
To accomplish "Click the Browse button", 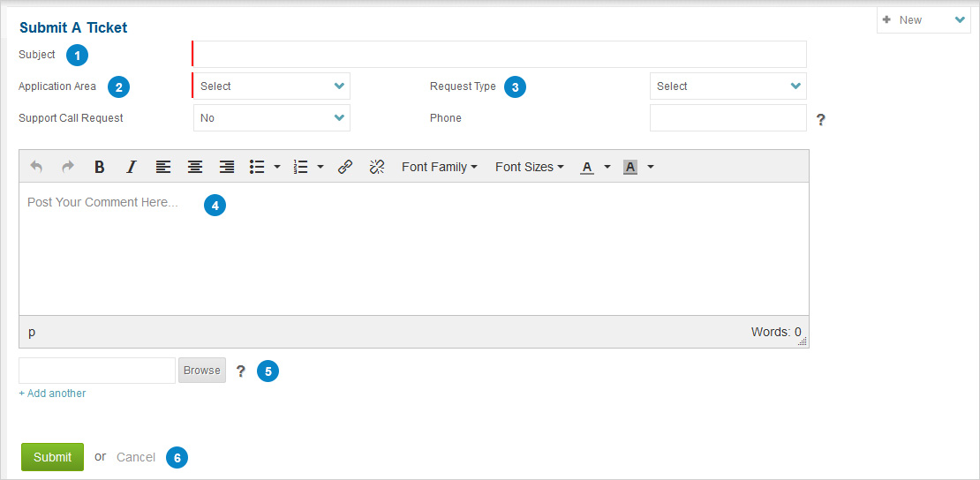I will [202, 371].
